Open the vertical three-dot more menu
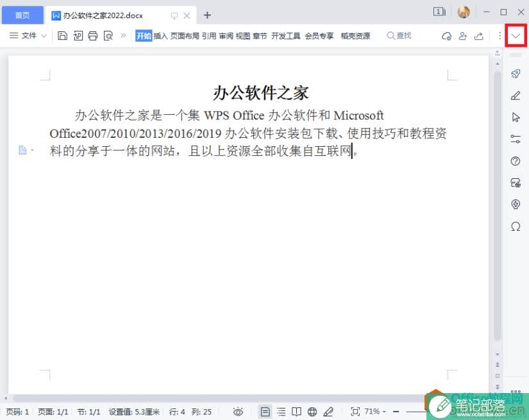This screenshot has width=529, height=420. point(500,35)
